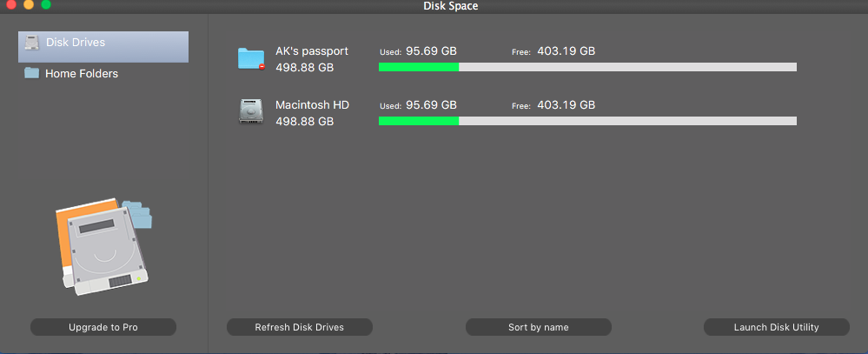Select the AK's passport drive name
Image resolution: width=868 pixels, height=354 pixels.
[312, 51]
